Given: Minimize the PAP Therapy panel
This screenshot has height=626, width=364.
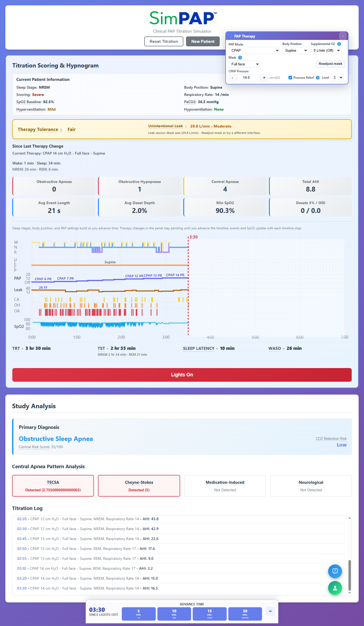Looking at the screenshot, I should point(343,36).
